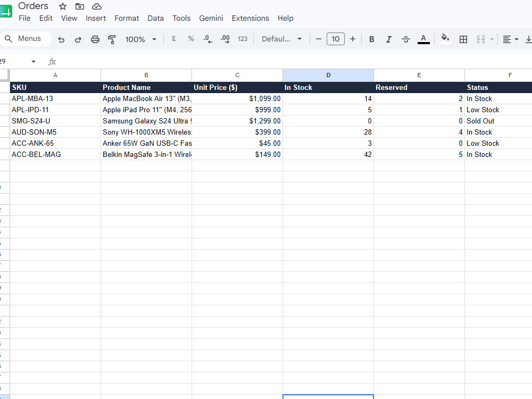Open the fill color picker
This screenshot has width=532, height=399.
445,38
